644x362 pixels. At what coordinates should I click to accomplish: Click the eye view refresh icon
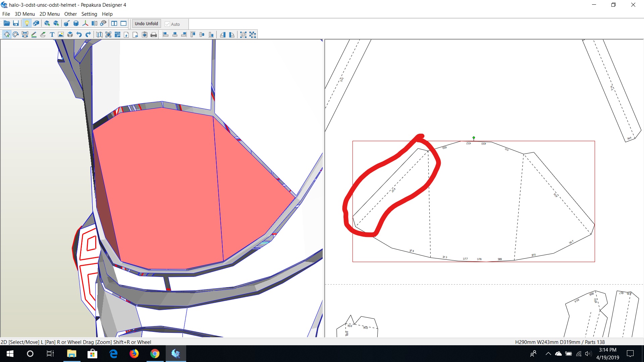point(103,23)
